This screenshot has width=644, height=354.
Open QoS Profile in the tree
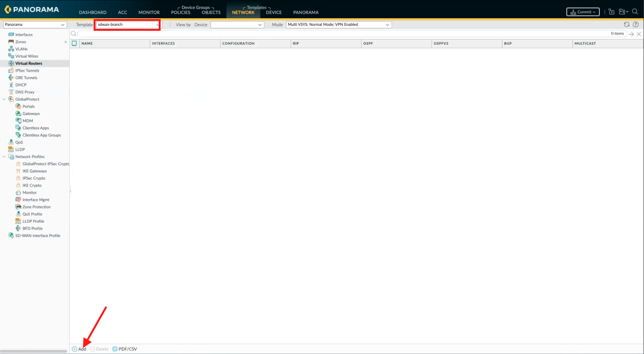[x=32, y=214]
